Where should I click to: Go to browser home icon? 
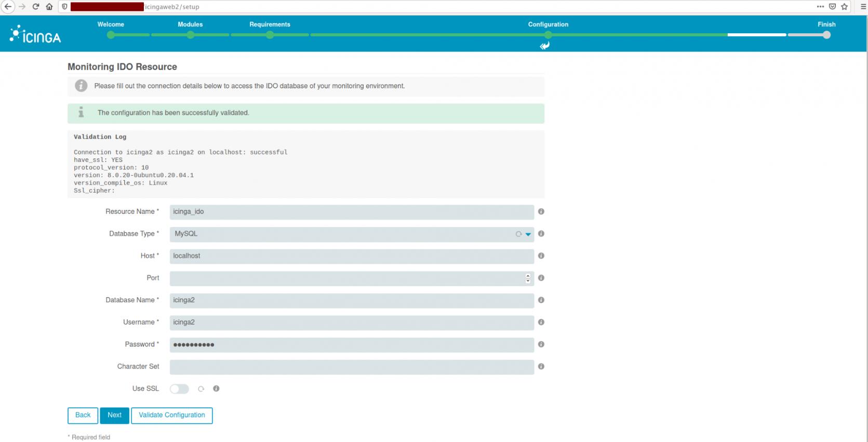coord(49,7)
